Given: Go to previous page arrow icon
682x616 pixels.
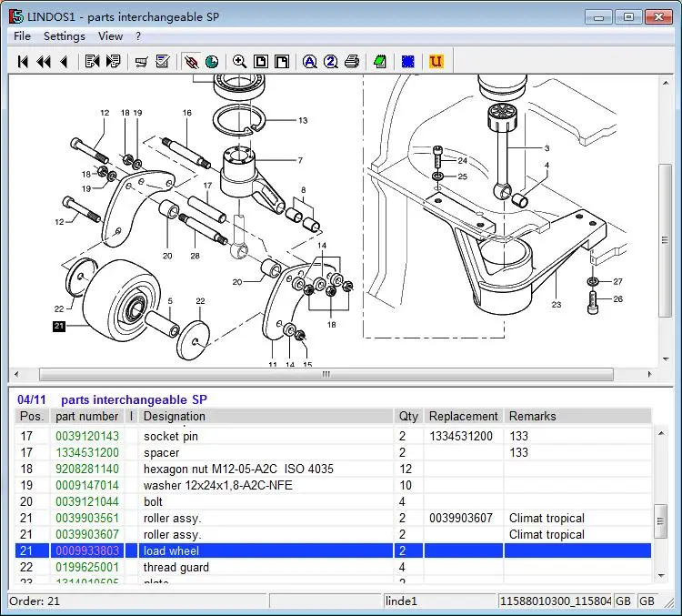Looking at the screenshot, I should pos(63,61).
